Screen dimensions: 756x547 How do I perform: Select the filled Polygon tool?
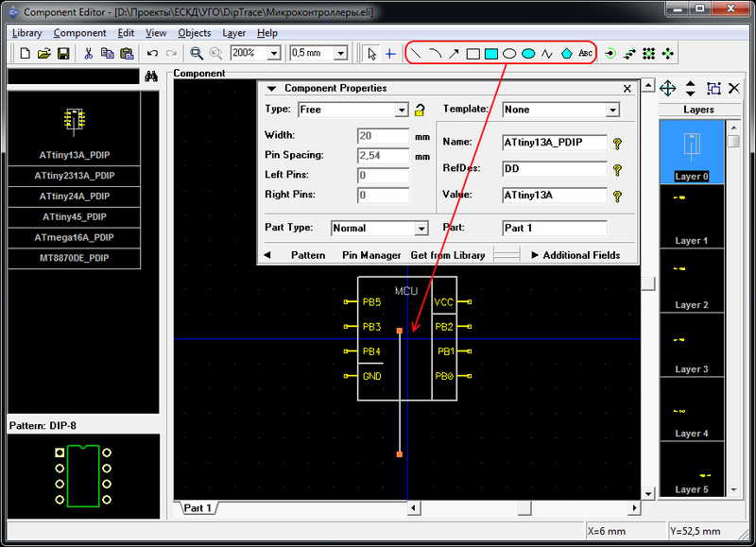click(x=566, y=54)
